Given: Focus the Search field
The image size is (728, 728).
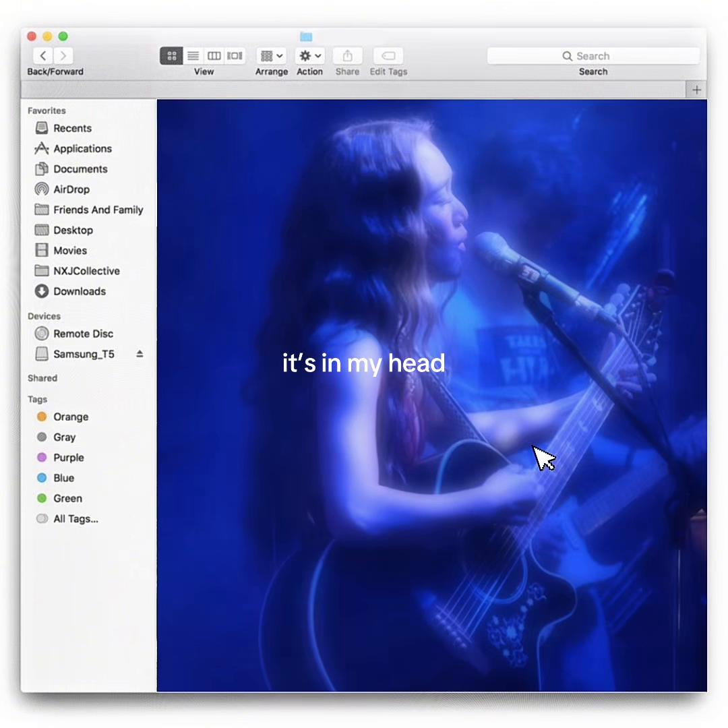Looking at the screenshot, I should [593, 56].
